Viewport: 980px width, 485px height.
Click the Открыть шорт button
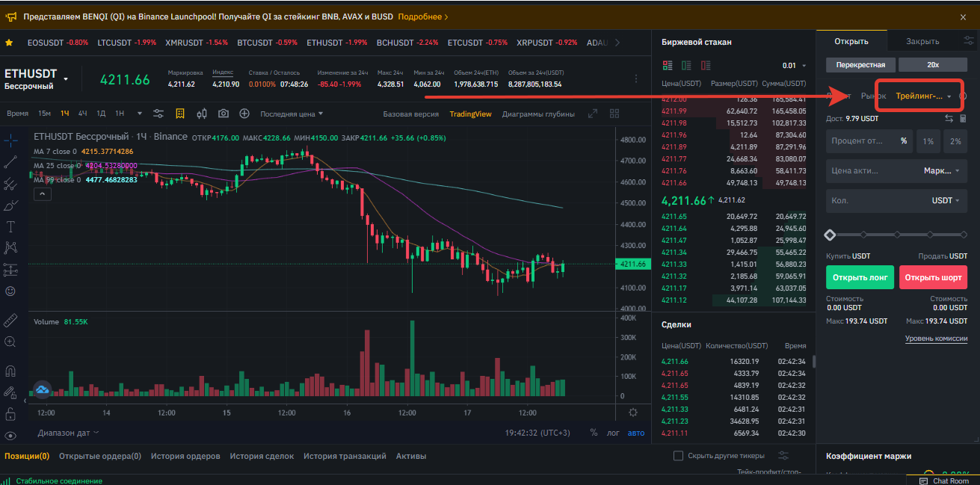click(933, 277)
